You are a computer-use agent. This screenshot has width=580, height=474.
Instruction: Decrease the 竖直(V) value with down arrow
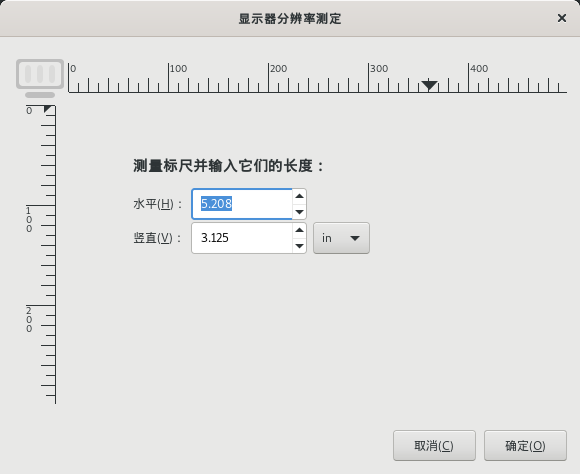300,246
